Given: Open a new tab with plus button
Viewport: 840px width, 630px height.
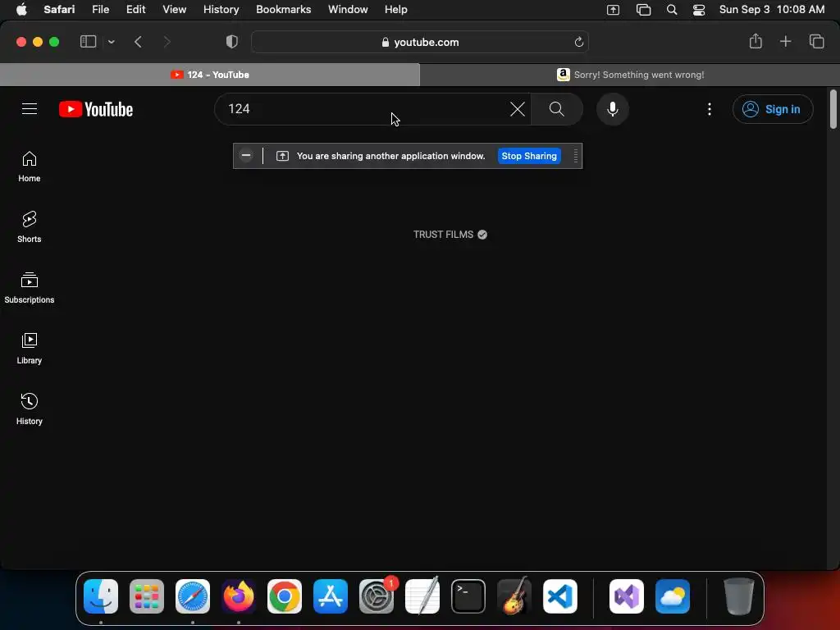Looking at the screenshot, I should 785,41.
